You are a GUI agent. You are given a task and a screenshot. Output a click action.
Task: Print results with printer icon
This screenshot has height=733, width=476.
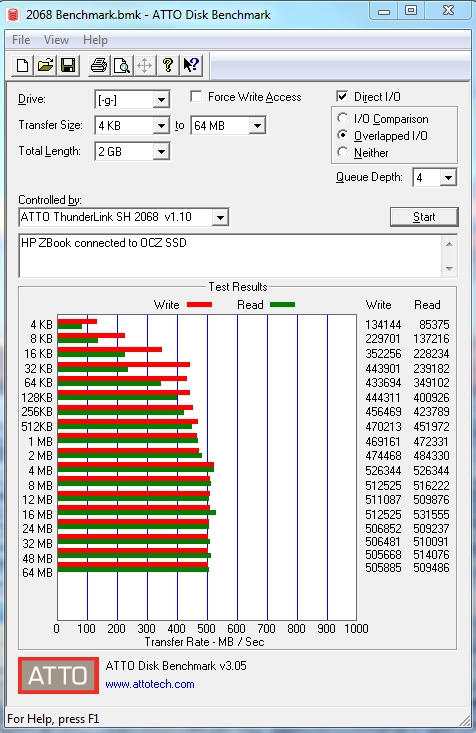[99, 65]
